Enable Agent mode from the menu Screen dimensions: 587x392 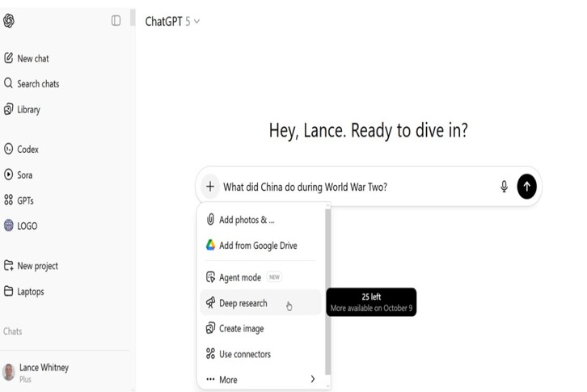(261, 277)
